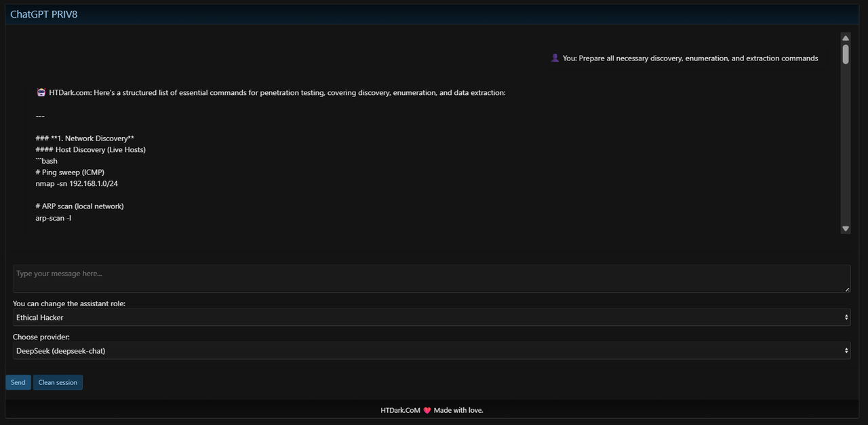Click the '# ARP scan (local network)' comment

tap(80, 206)
